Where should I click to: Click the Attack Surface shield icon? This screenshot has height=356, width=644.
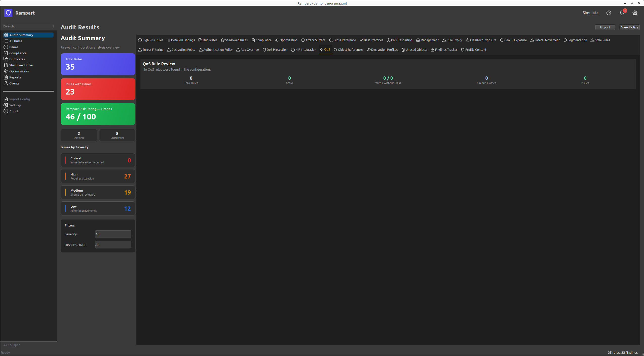[303, 40]
